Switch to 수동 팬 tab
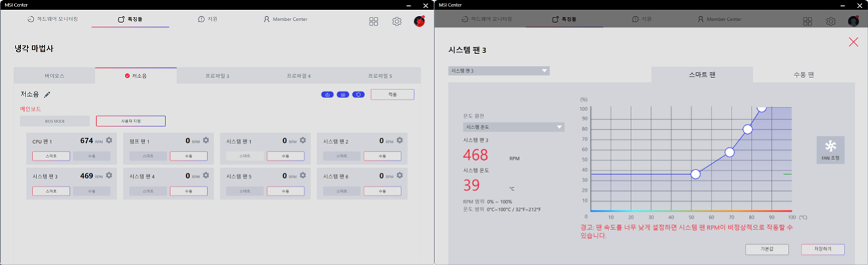The height and width of the screenshot is (265, 868). (x=803, y=75)
